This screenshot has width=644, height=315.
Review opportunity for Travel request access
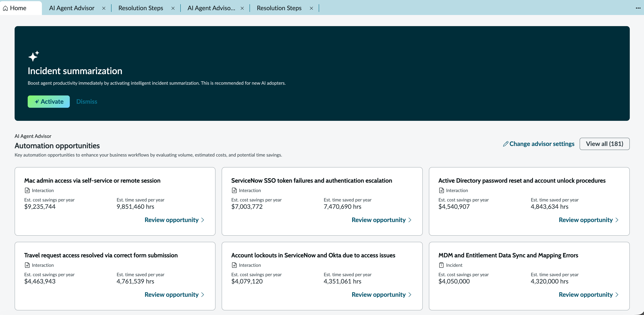click(175, 294)
